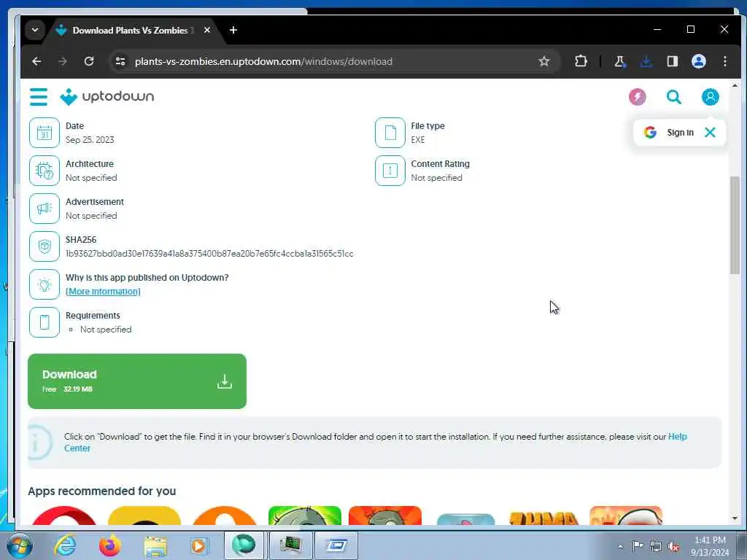Screen dimensions: 747x560
Task: Click the forward navigation arrow
Action: pyautogui.click(x=63, y=61)
